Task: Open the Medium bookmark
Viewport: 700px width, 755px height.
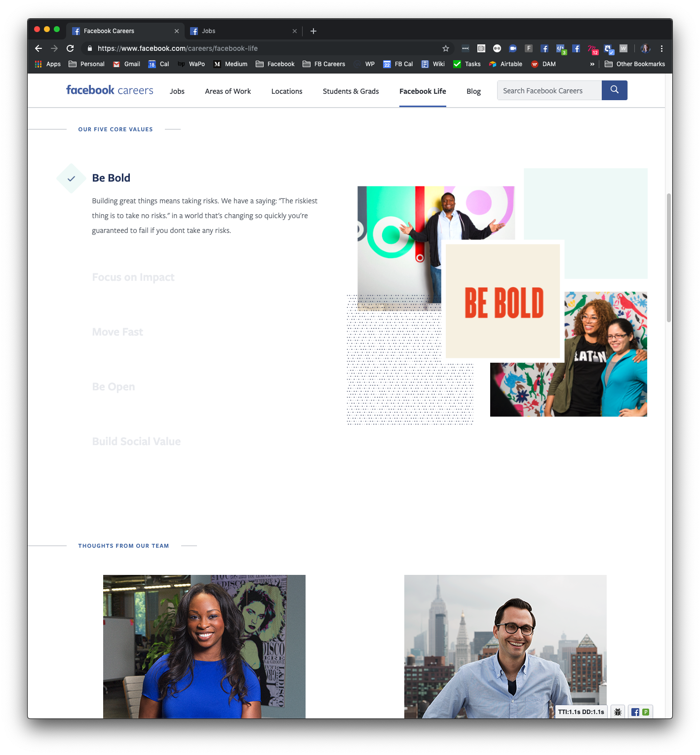Action: click(x=231, y=64)
